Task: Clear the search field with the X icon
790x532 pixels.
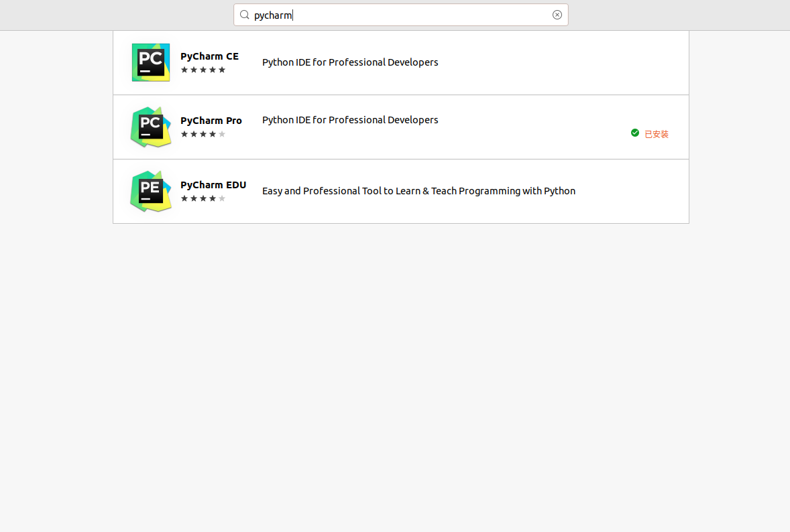Action: (x=557, y=15)
